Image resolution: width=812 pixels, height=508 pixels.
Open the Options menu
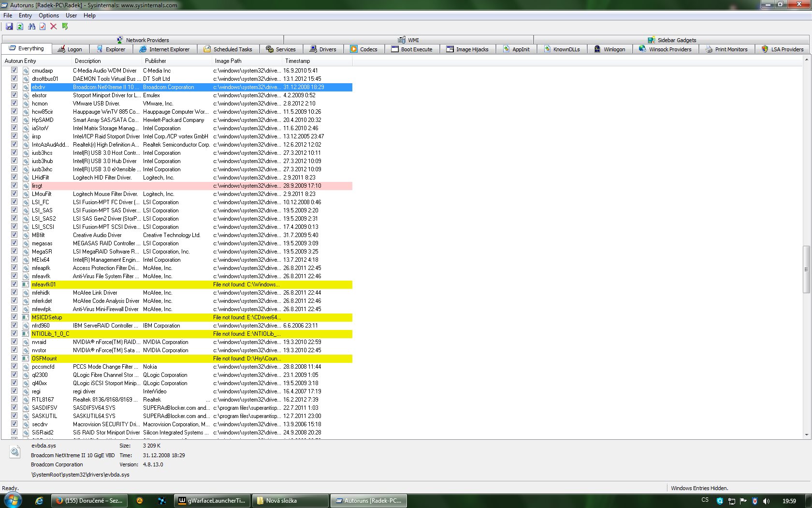49,15
